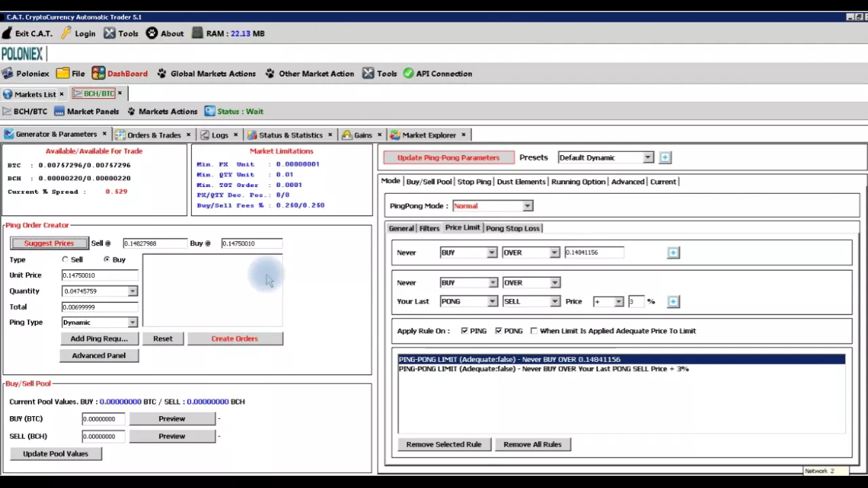Open Markets Actions paw icon
This screenshot has width=868, height=488.
click(132, 111)
